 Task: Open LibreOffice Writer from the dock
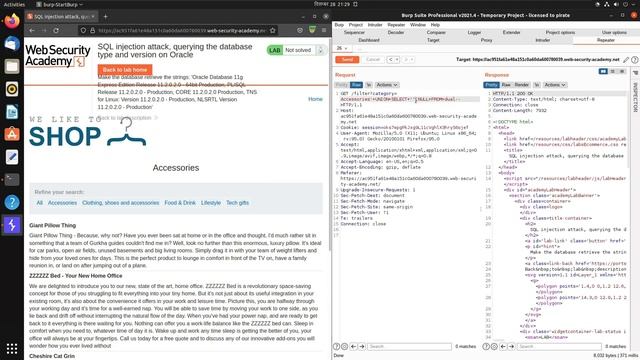(12, 111)
